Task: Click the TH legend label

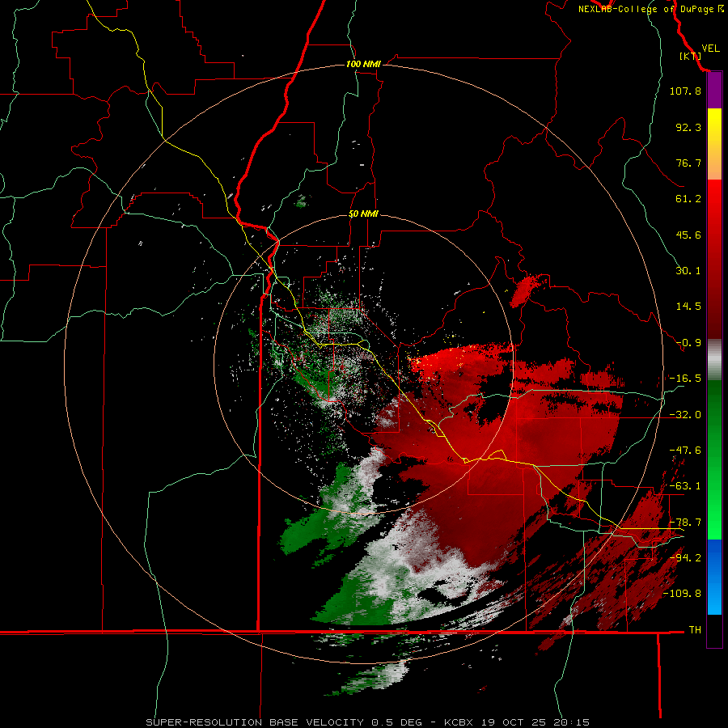Action: (695, 630)
